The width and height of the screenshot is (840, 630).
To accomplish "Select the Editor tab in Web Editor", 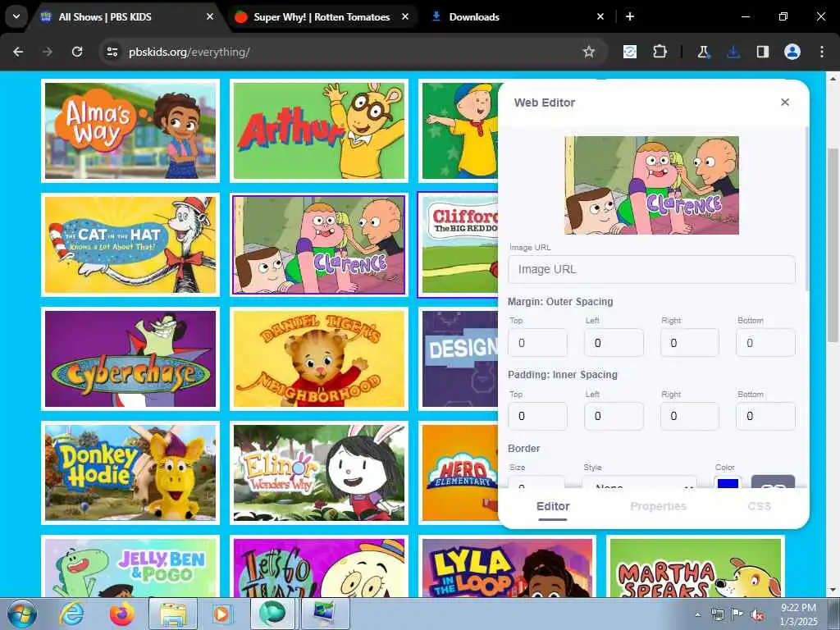I will [x=553, y=506].
